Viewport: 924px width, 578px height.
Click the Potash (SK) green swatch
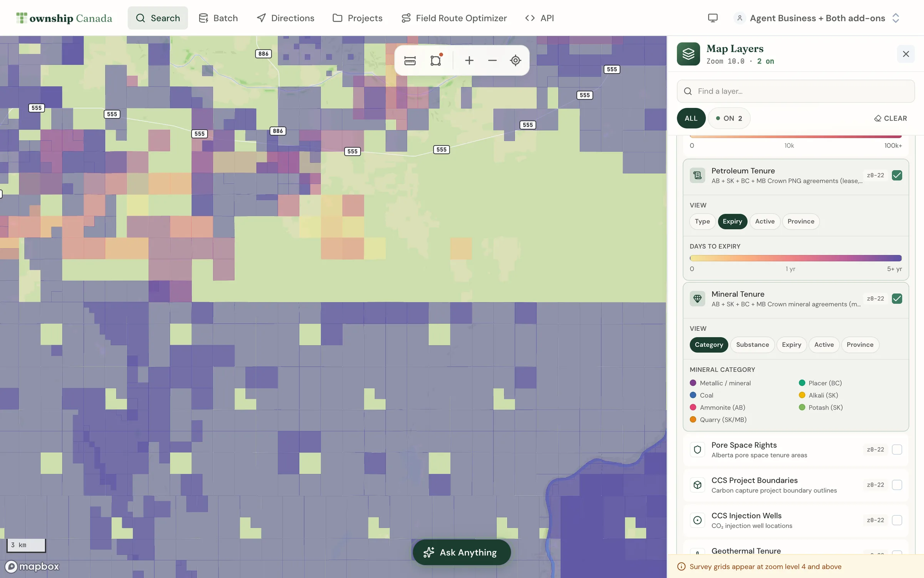point(802,407)
